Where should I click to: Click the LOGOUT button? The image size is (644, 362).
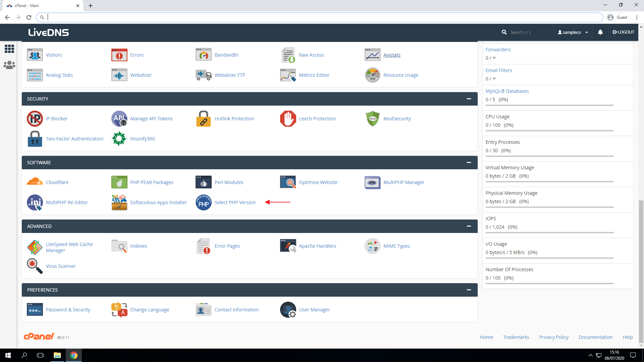pyautogui.click(x=623, y=32)
